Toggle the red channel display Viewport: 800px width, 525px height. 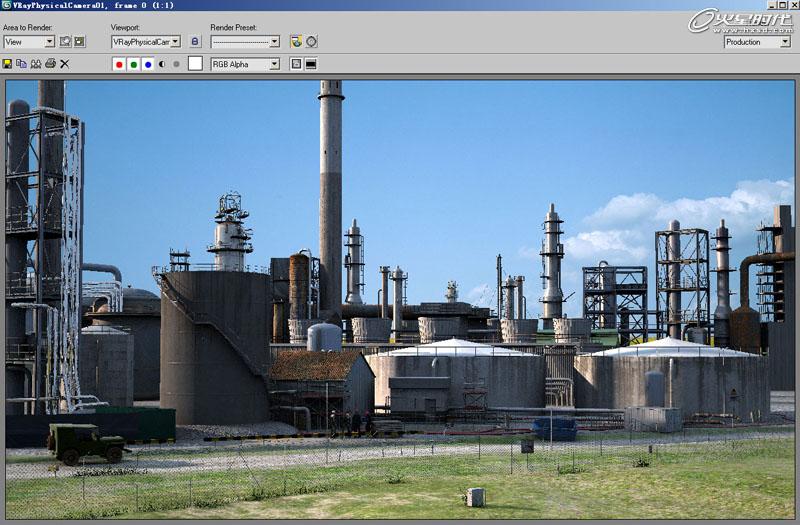coord(119,64)
